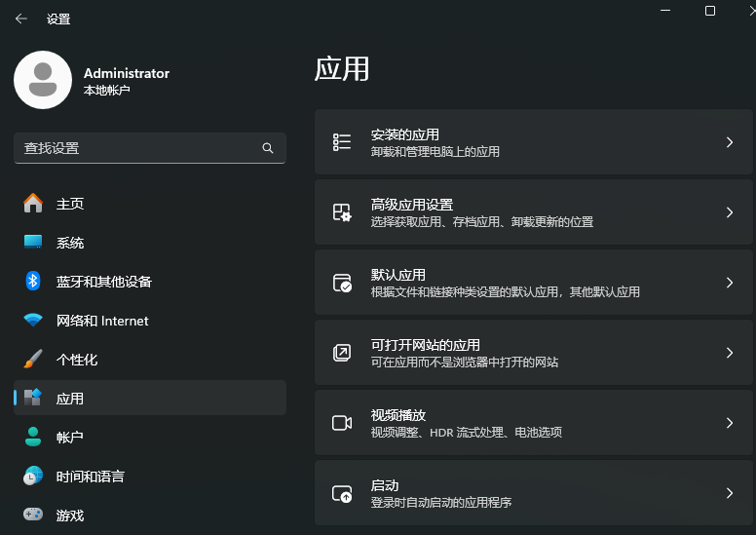Image resolution: width=756 pixels, height=535 pixels.
Task: Click the Administrator profile avatar
Action: pos(43,80)
